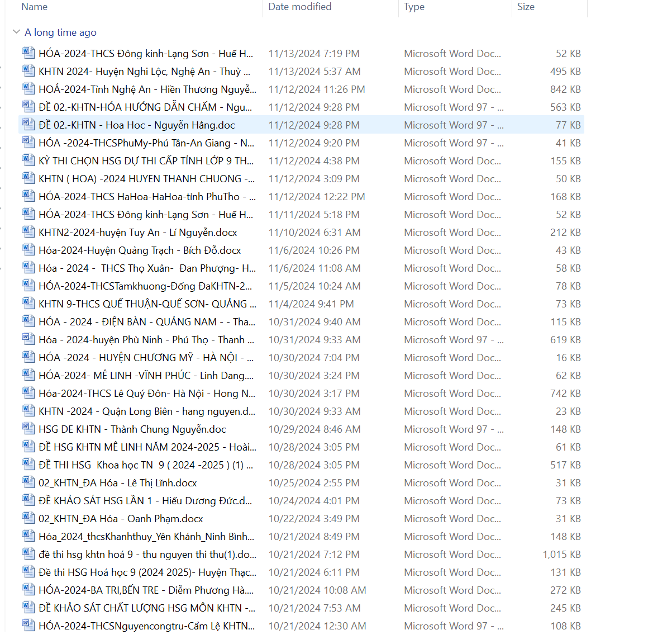Click Word icon beside KHTN2-2024-huyện Tuy An file

[28, 232]
